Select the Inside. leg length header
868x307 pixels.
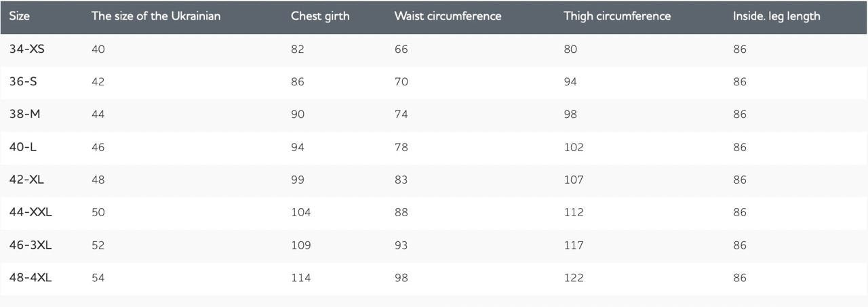click(x=776, y=16)
